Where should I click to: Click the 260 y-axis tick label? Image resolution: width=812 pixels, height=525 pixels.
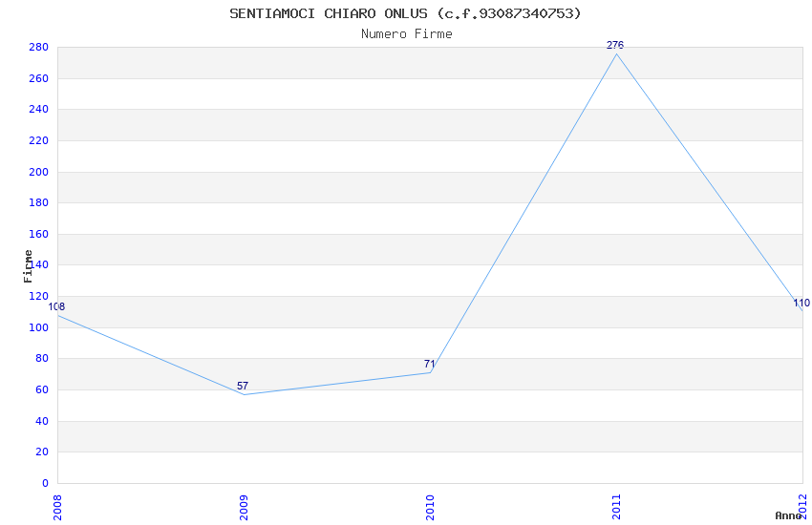click(39, 78)
